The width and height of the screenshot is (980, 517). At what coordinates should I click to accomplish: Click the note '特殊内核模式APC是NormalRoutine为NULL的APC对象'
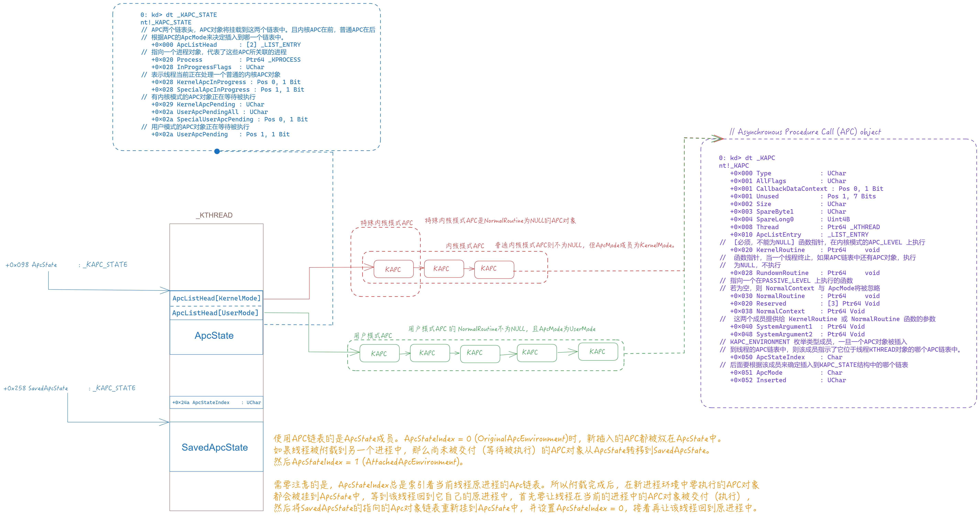click(x=500, y=221)
